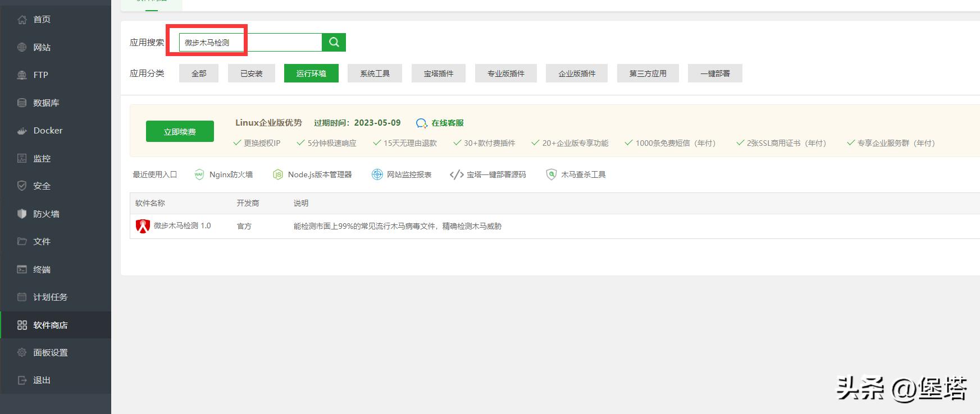Open the 防火墙 sidebar menu
Screen dimensions: 980x414
coord(56,214)
